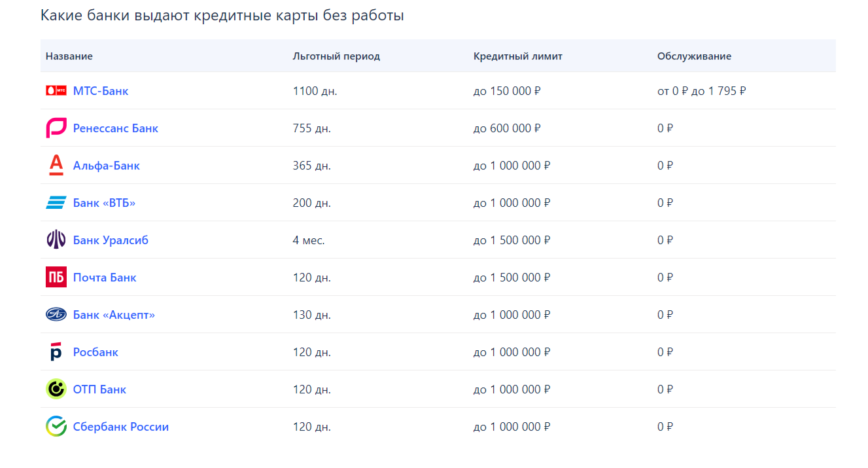868x468 pixels.
Task: Click Росбанк's до 1 000 000 ₽ limit
Action: tap(512, 352)
